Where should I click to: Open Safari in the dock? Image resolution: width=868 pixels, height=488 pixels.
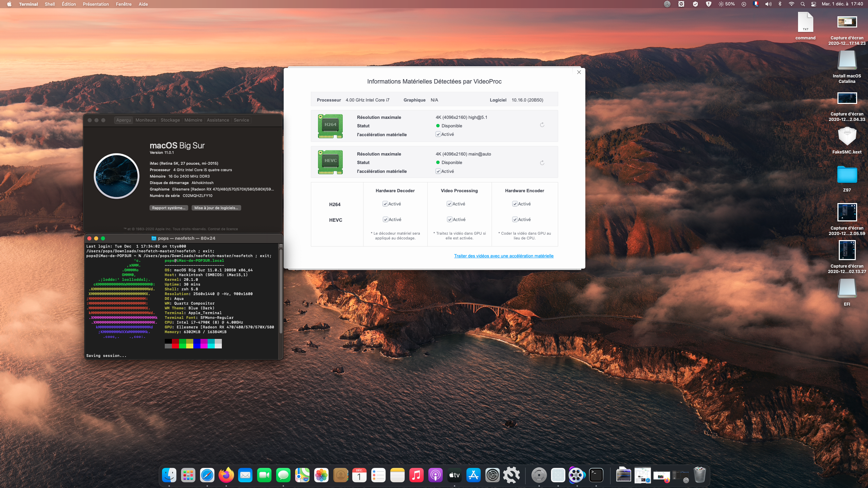[x=207, y=475]
